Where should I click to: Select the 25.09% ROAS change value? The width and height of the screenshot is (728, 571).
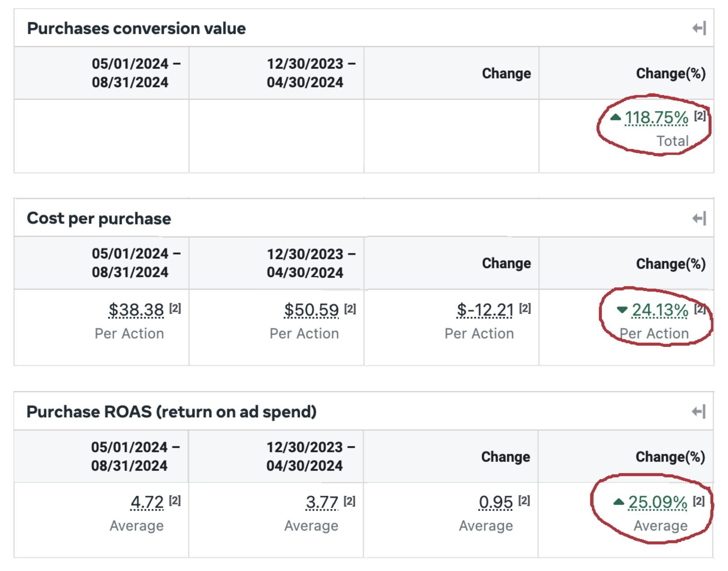658,502
